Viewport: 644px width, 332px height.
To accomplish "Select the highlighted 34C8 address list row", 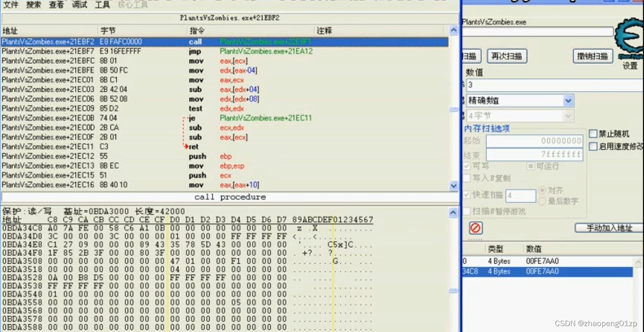I will [547, 271].
